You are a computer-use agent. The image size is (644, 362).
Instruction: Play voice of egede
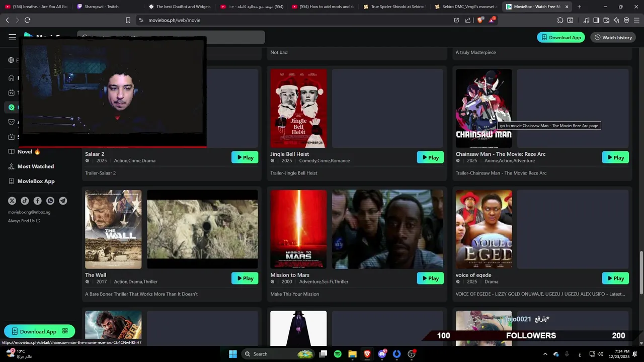coord(615,278)
